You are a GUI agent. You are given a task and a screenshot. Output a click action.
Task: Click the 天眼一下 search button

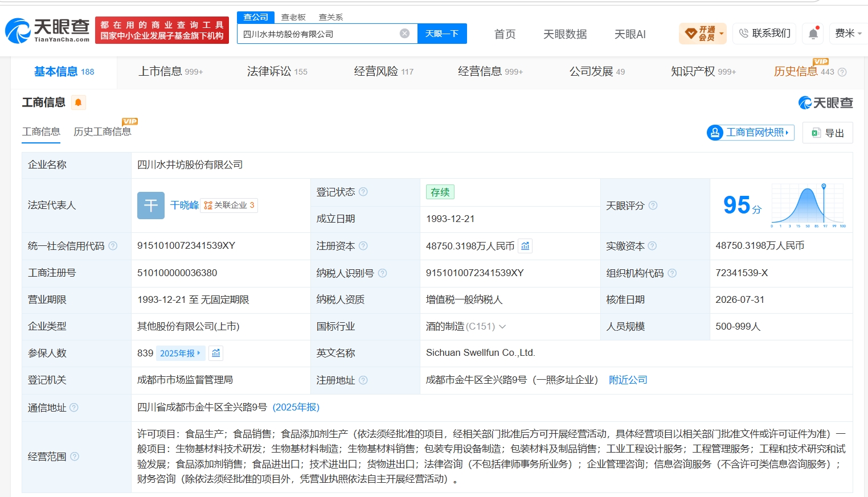point(442,34)
